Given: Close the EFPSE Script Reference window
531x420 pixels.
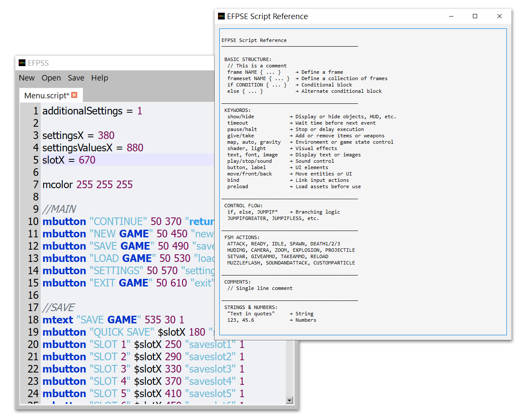Looking at the screenshot, I should (x=499, y=17).
